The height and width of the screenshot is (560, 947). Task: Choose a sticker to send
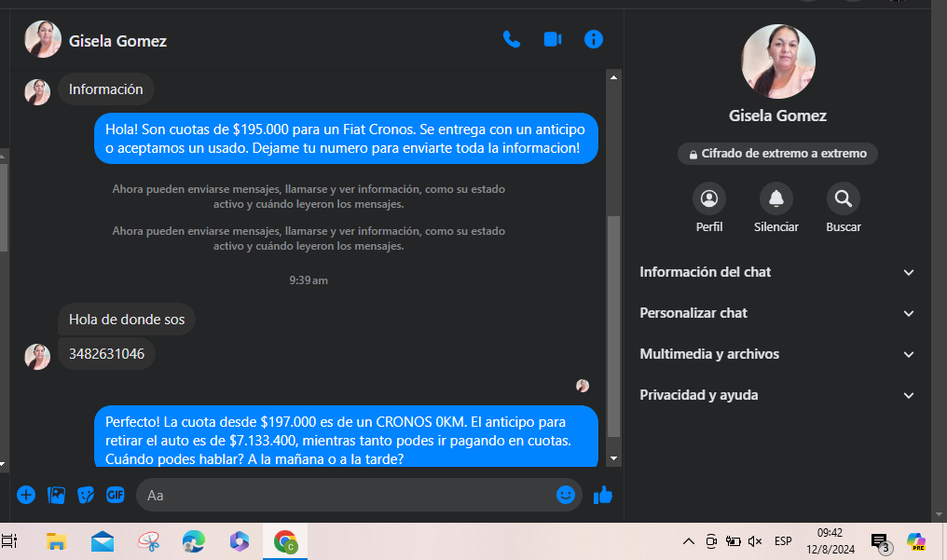tap(86, 495)
